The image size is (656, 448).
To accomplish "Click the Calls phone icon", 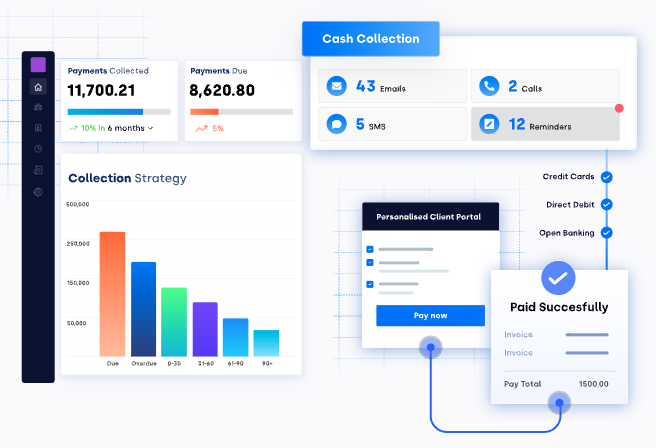I will pos(488,86).
